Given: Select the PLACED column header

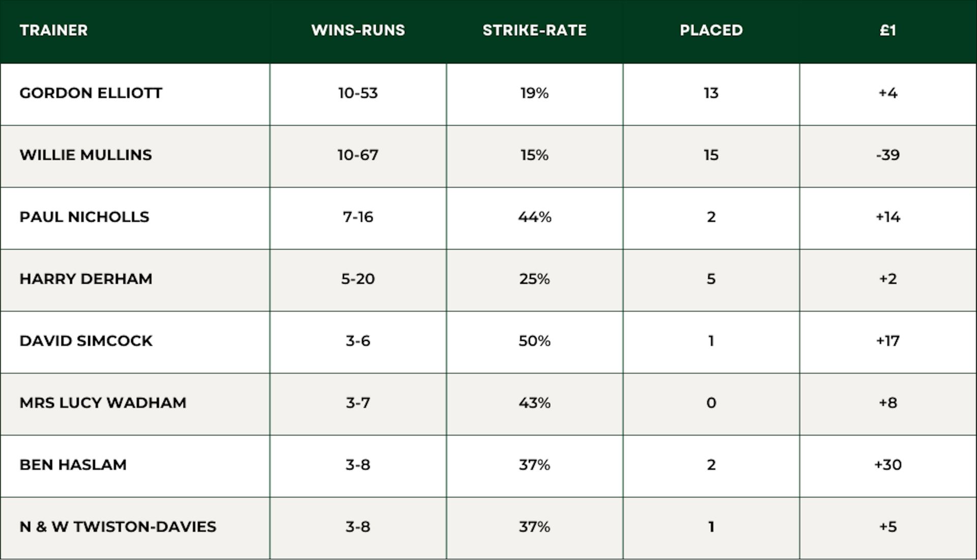Looking at the screenshot, I should (711, 31).
